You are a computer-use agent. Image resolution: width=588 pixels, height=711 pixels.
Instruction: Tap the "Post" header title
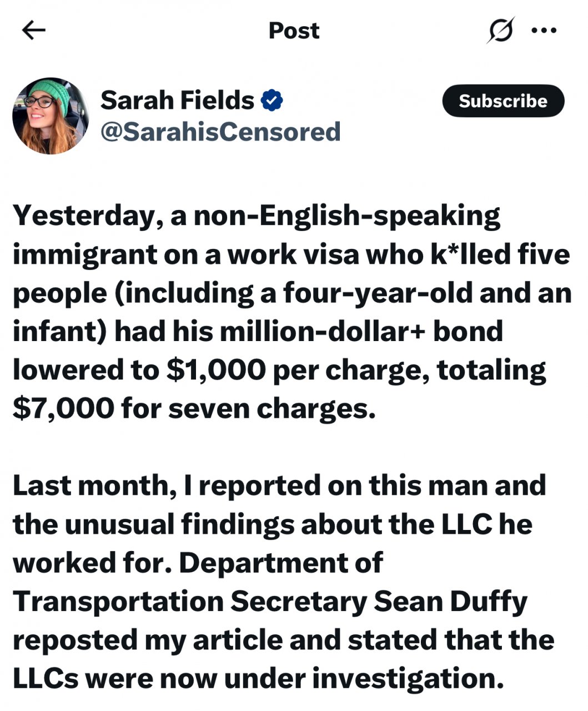coord(294,31)
